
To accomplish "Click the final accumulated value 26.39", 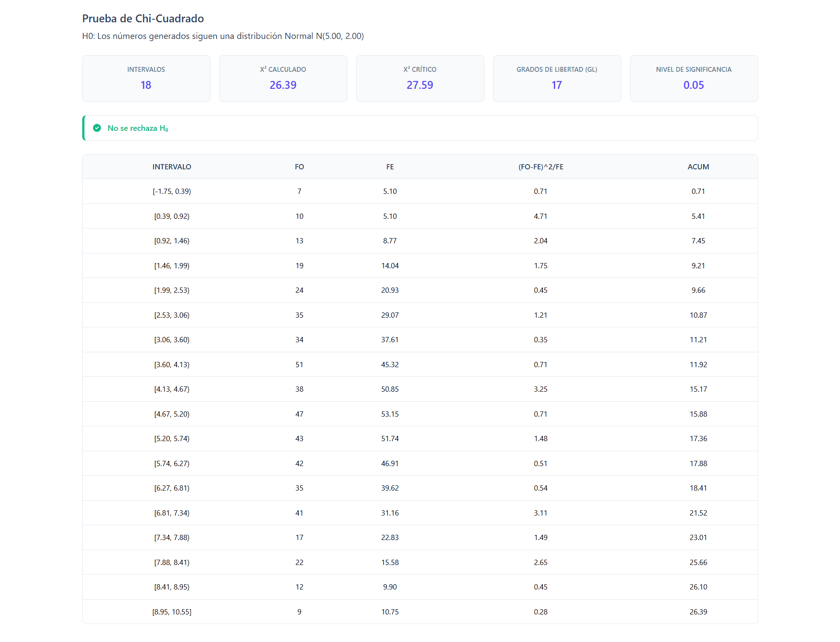I will point(698,612).
